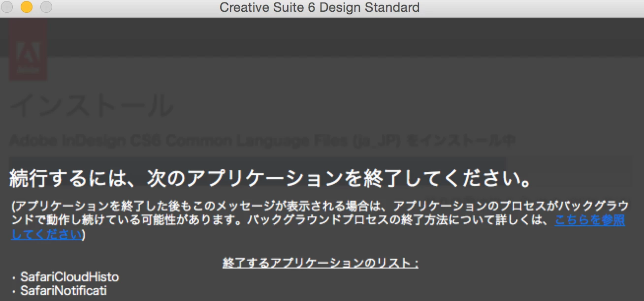The width and height of the screenshot is (644, 301).
Task: Click the dimmed インストール title
Action: (92, 105)
